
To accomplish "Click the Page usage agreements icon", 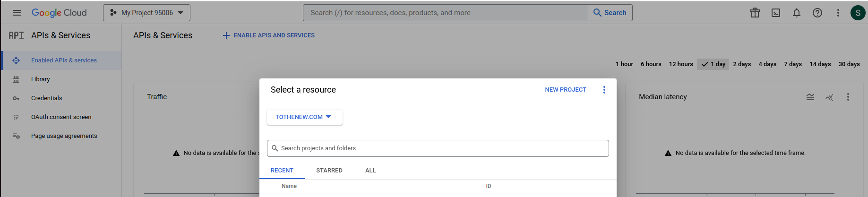I will tap(16, 136).
